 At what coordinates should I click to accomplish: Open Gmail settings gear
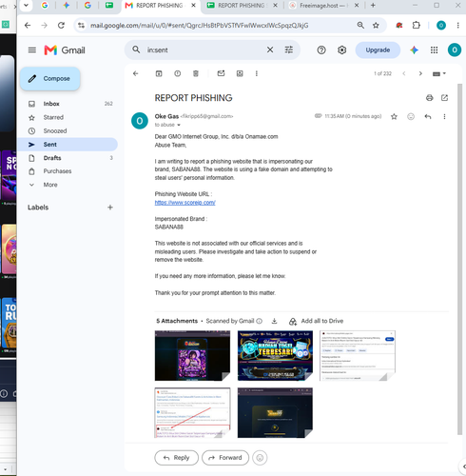point(341,50)
